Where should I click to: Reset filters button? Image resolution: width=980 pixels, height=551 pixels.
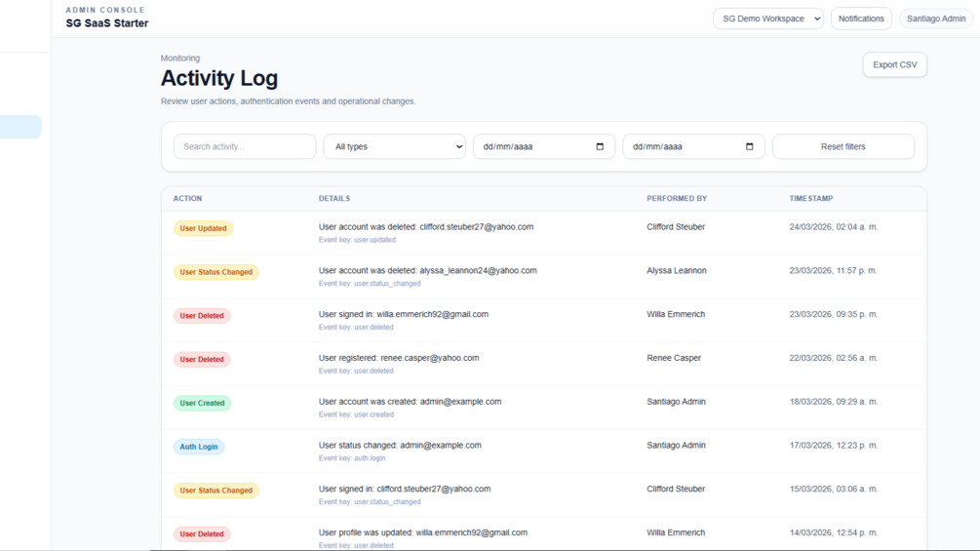[x=843, y=147]
